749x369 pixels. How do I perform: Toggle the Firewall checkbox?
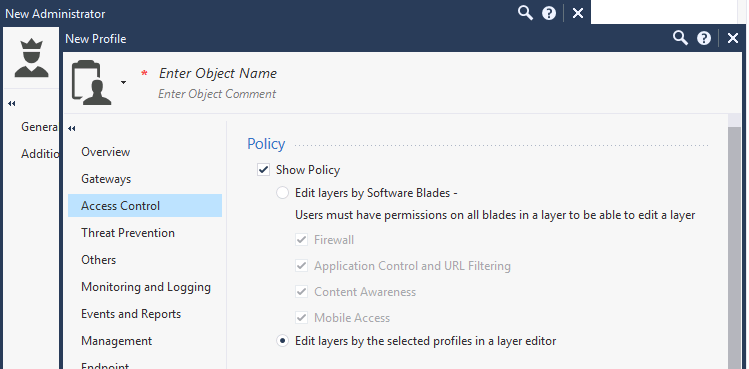[x=301, y=239]
